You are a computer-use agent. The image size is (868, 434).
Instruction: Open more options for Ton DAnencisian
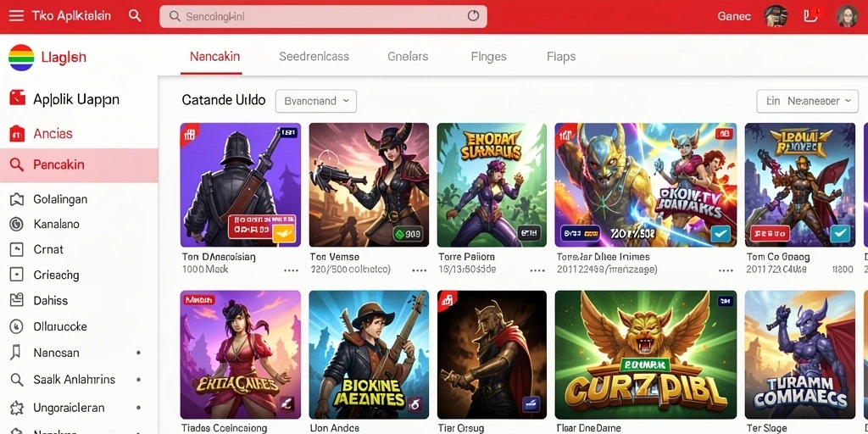click(x=292, y=270)
